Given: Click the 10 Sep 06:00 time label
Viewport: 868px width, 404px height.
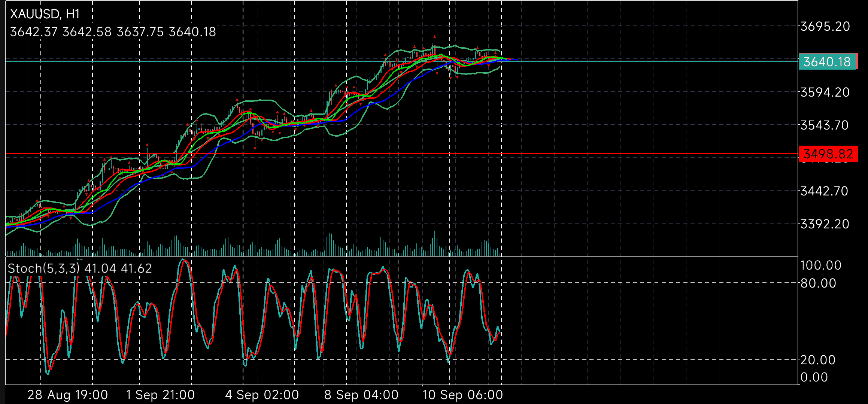Looking at the screenshot, I should click(x=463, y=395).
